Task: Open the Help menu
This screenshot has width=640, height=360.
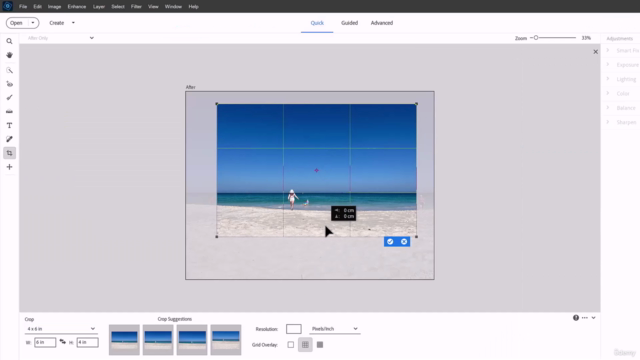Action: coord(193,7)
